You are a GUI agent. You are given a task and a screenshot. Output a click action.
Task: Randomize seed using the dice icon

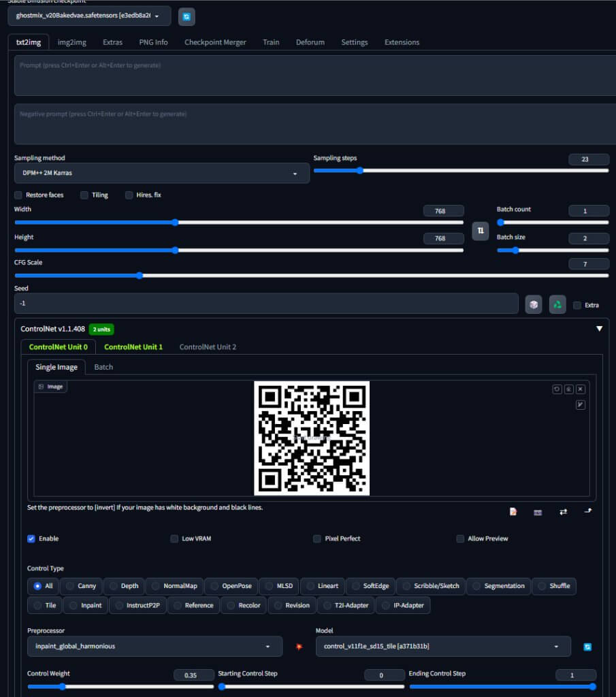click(x=533, y=304)
